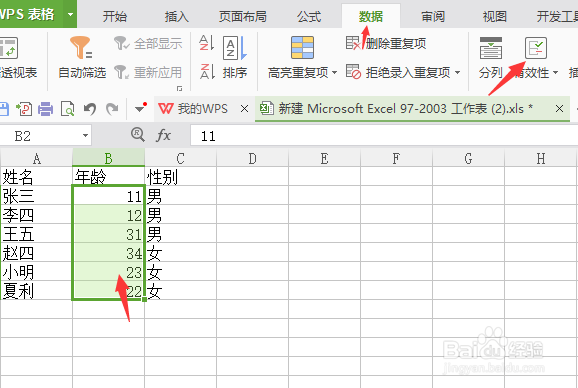The image size is (578, 388).
Task: Close the 工作表 (2).xls document tab
Action: 559,109
